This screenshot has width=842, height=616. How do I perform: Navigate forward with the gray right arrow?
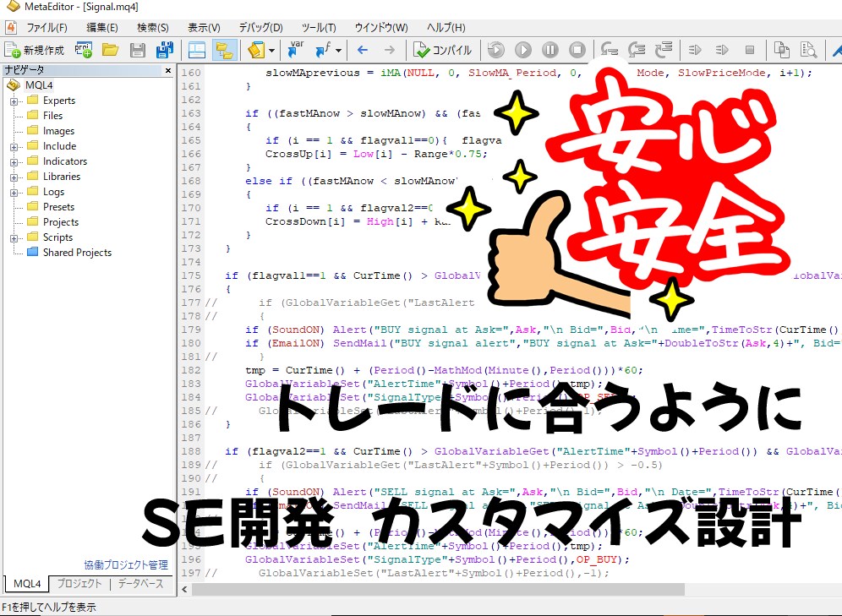click(390, 51)
